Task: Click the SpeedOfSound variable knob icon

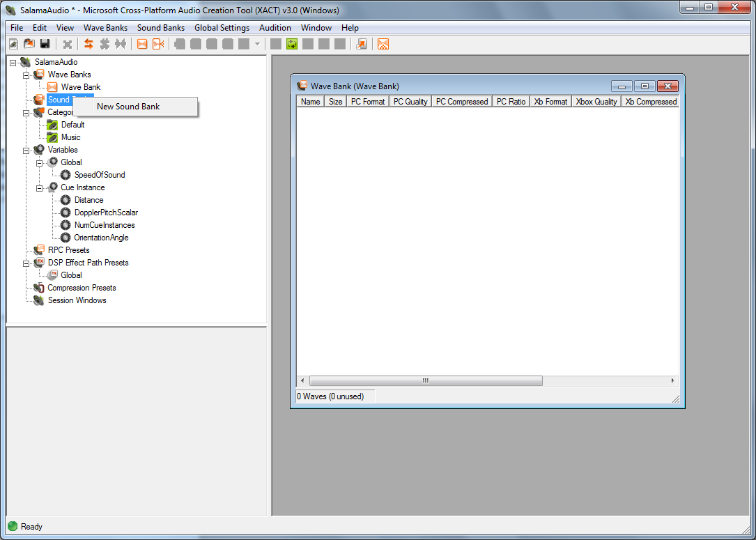Action: pos(65,175)
